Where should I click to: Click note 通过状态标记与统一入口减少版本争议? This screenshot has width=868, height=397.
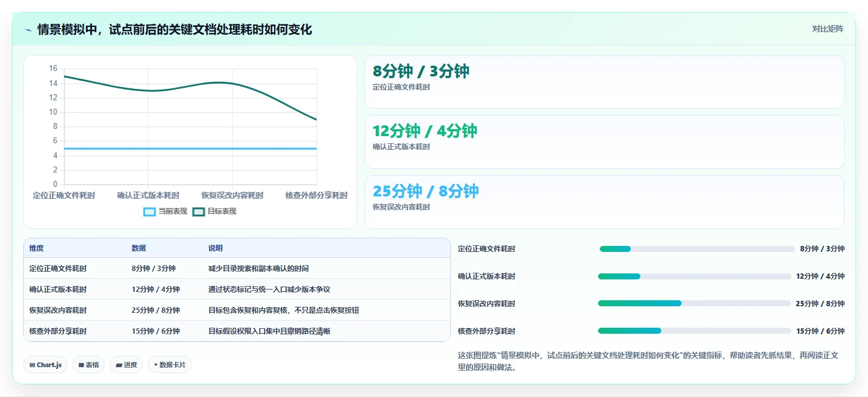click(269, 290)
